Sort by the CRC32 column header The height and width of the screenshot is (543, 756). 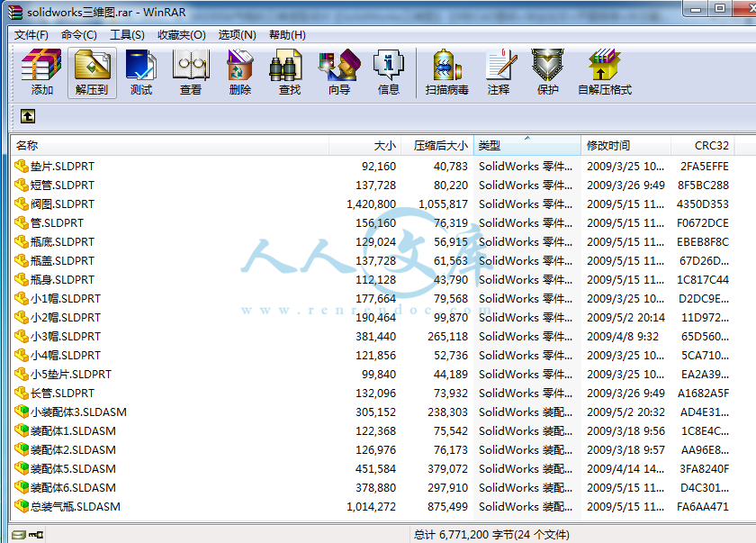click(703, 145)
